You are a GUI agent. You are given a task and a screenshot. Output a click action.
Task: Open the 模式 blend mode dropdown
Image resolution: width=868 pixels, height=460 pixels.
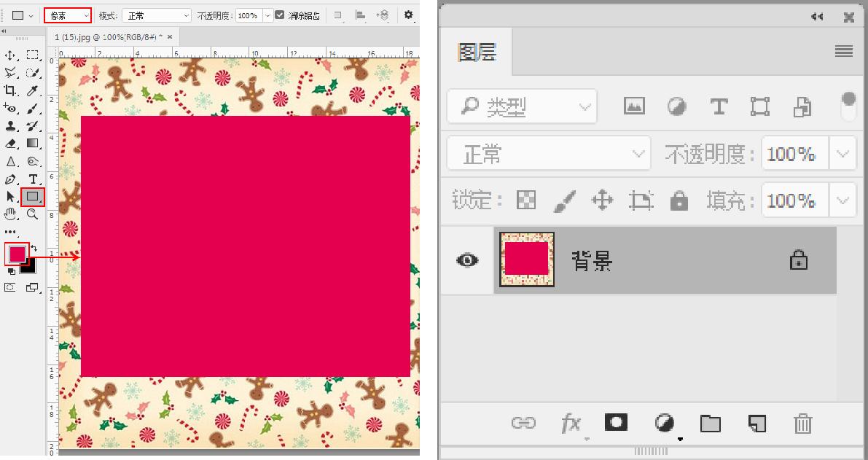click(155, 15)
